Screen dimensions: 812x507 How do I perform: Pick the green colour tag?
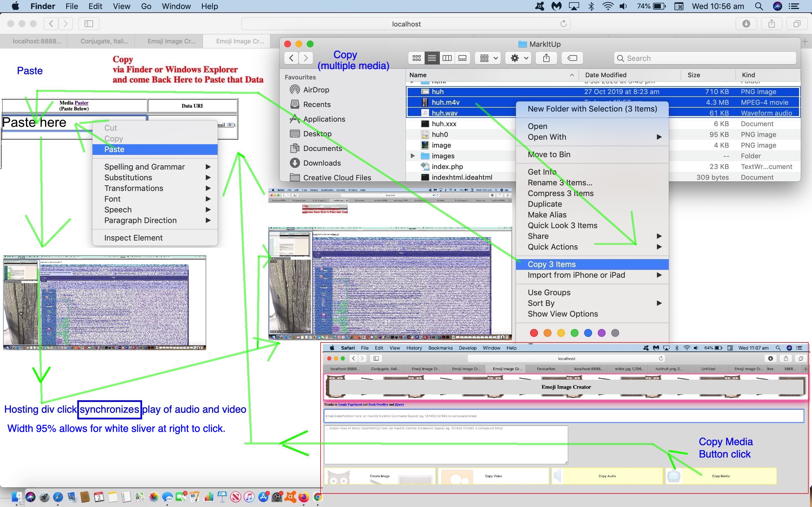(574, 333)
